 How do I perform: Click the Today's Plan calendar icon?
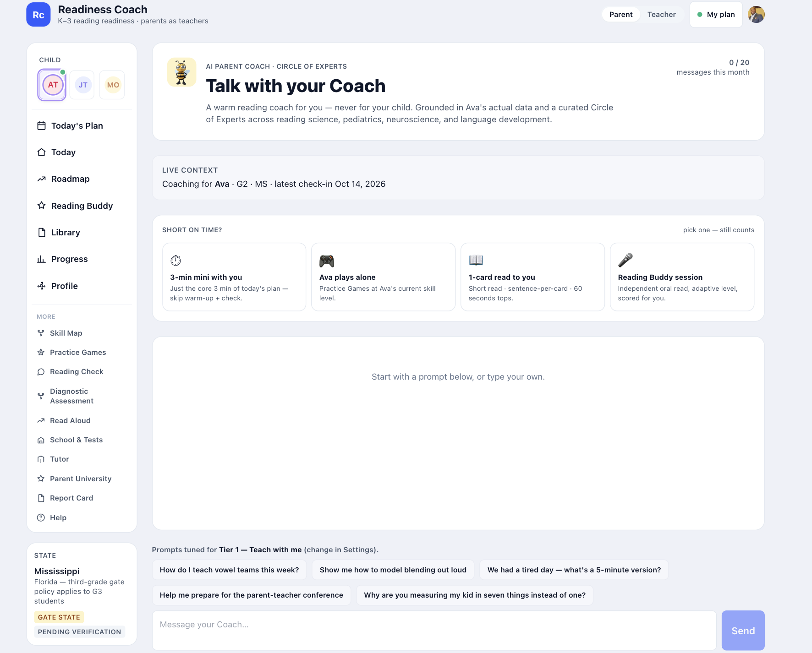(42, 125)
